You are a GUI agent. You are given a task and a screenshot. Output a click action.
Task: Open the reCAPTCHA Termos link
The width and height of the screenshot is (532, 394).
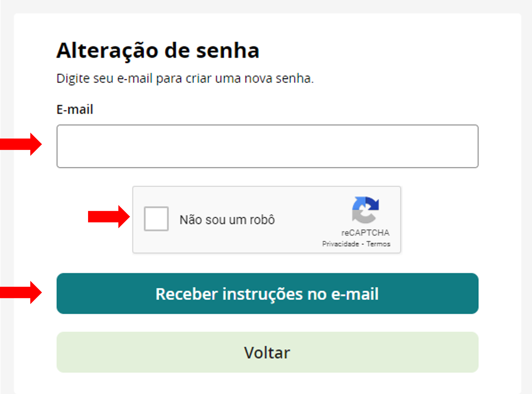click(378, 244)
